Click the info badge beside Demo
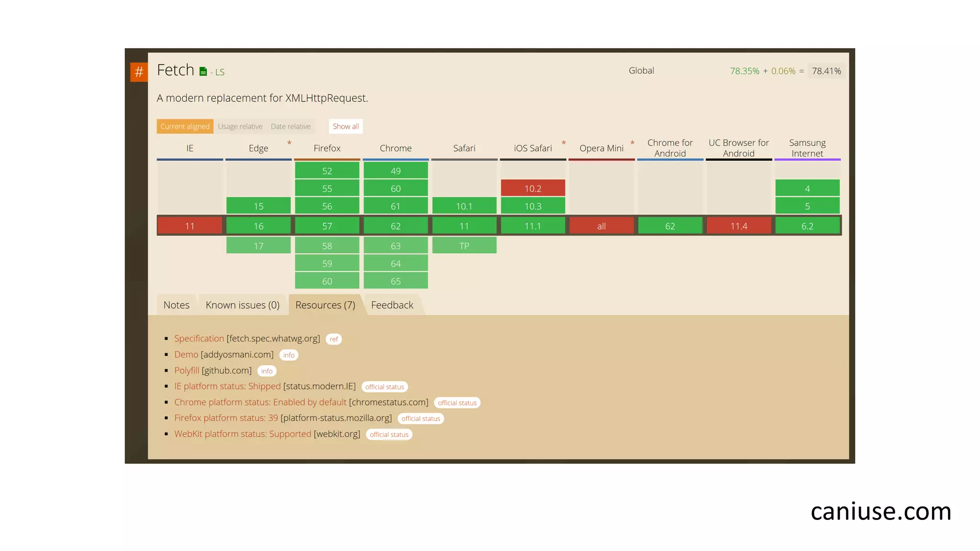Viewport: 980px width, 551px height. point(289,355)
